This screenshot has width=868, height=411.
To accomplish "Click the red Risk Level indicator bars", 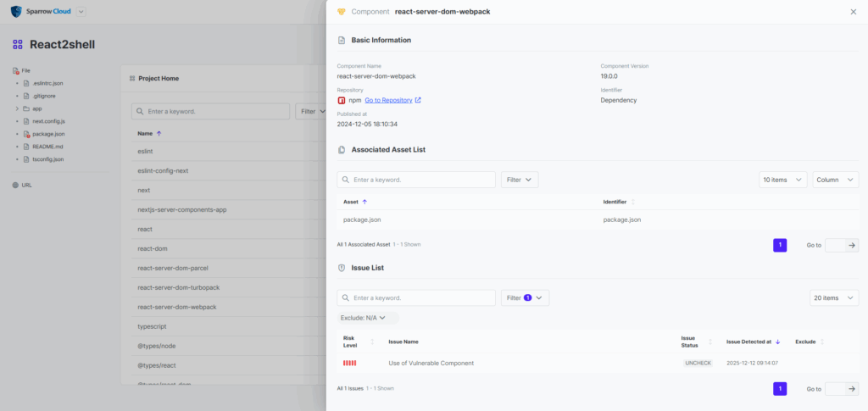I will (x=349, y=363).
